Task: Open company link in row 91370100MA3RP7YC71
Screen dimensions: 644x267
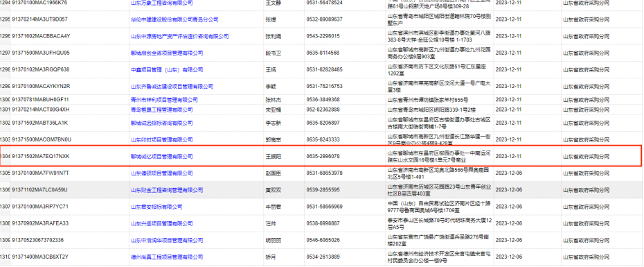Action: 156,207
